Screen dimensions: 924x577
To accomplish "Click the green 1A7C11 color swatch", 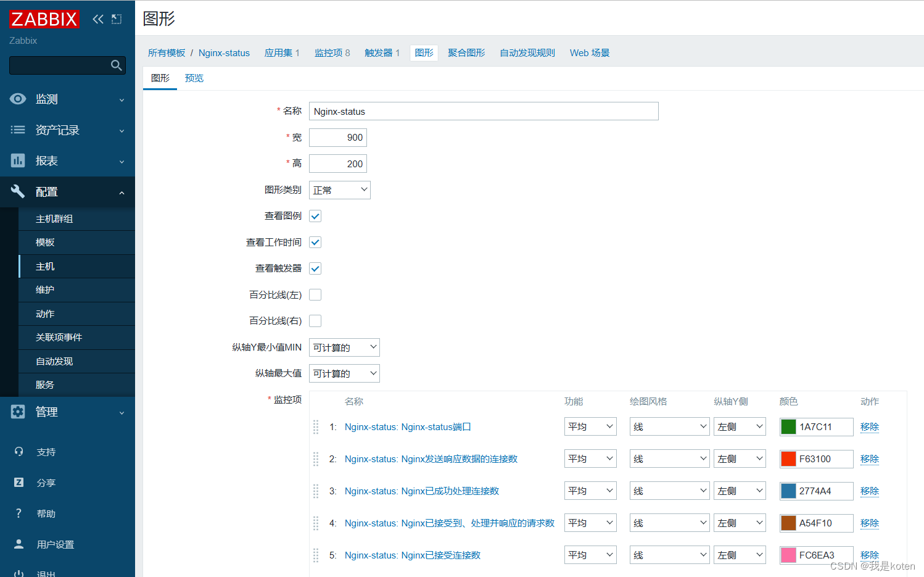I will (x=788, y=426).
